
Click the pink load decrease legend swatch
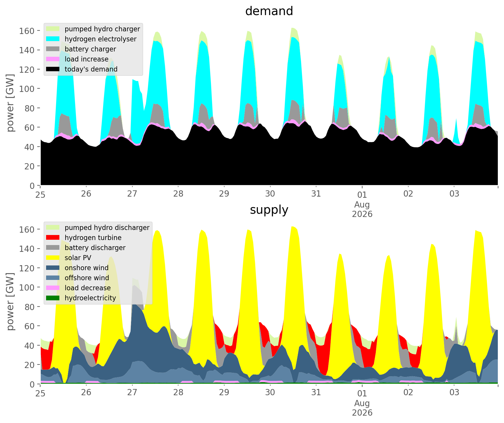pyautogui.click(x=53, y=288)
